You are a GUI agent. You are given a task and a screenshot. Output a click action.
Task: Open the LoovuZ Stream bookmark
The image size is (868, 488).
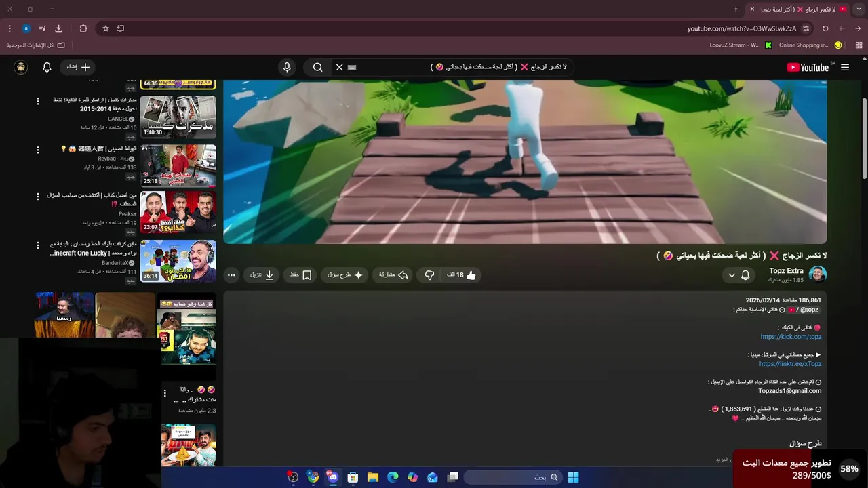tap(741, 45)
